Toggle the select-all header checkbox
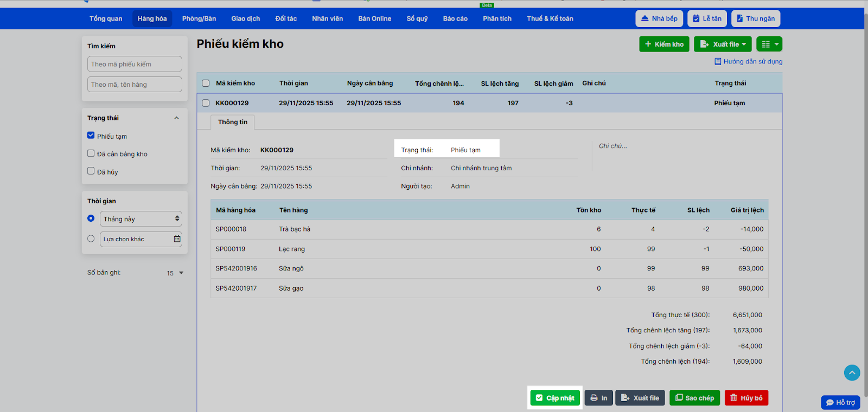This screenshot has width=868, height=412. pos(206,83)
